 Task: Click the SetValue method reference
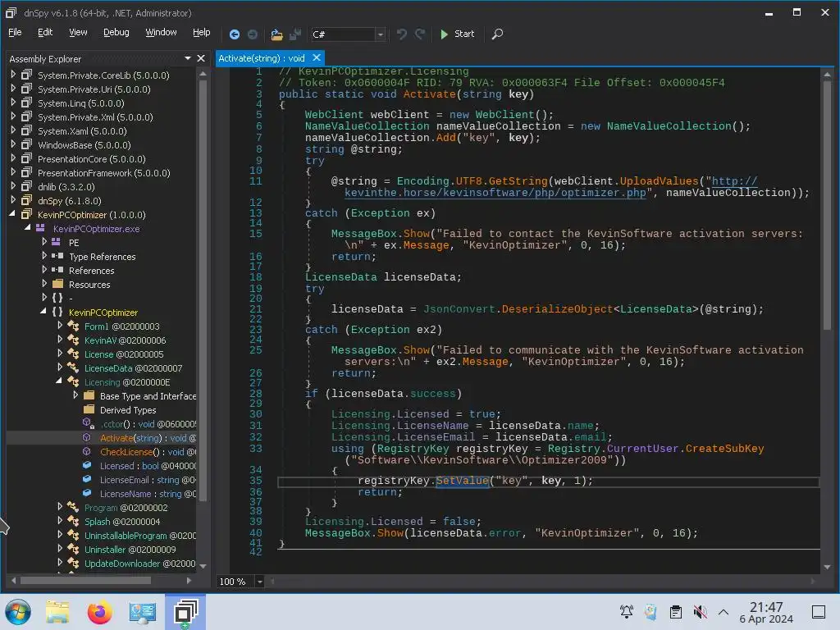462,481
